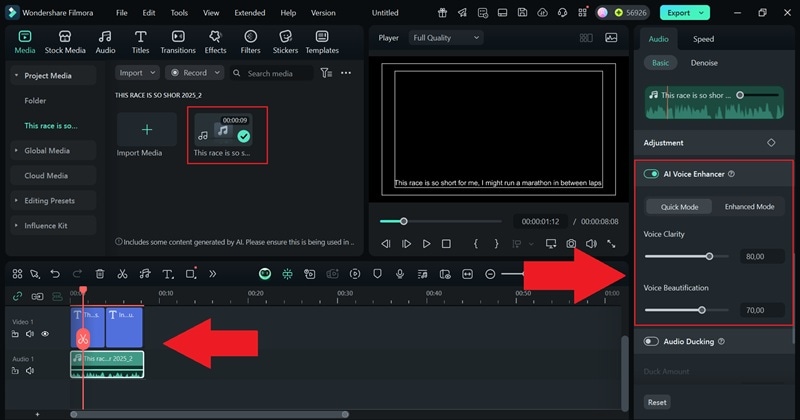
Task: Open the Full Quality dropdown
Action: tap(446, 38)
